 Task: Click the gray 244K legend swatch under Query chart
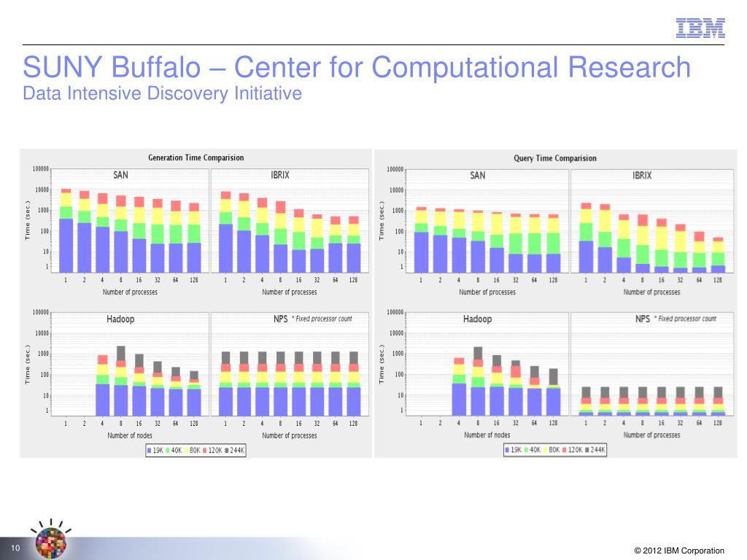(587, 449)
